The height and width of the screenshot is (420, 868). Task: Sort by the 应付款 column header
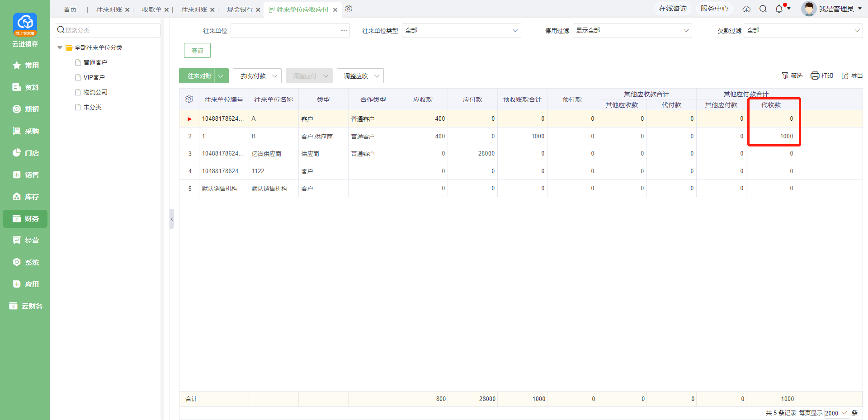(x=472, y=99)
